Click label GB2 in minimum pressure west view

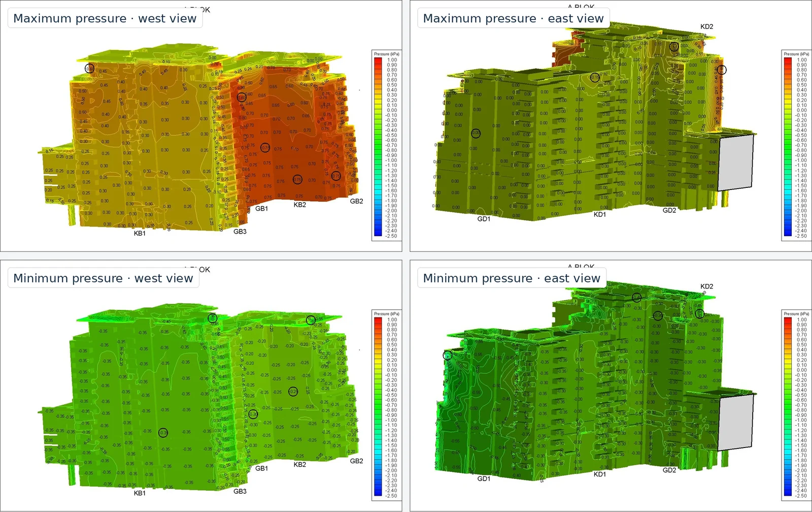click(357, 461)
